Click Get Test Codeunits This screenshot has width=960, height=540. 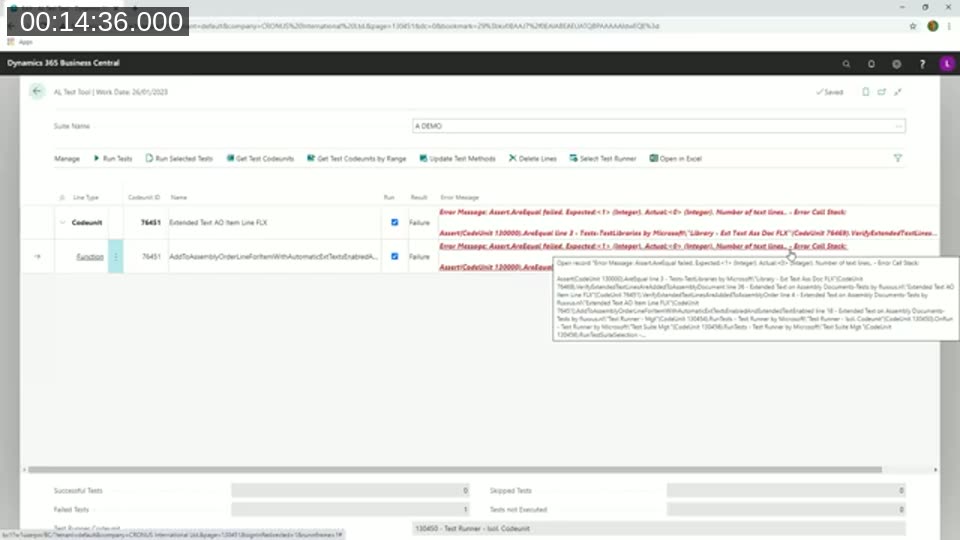click(260, 159)
